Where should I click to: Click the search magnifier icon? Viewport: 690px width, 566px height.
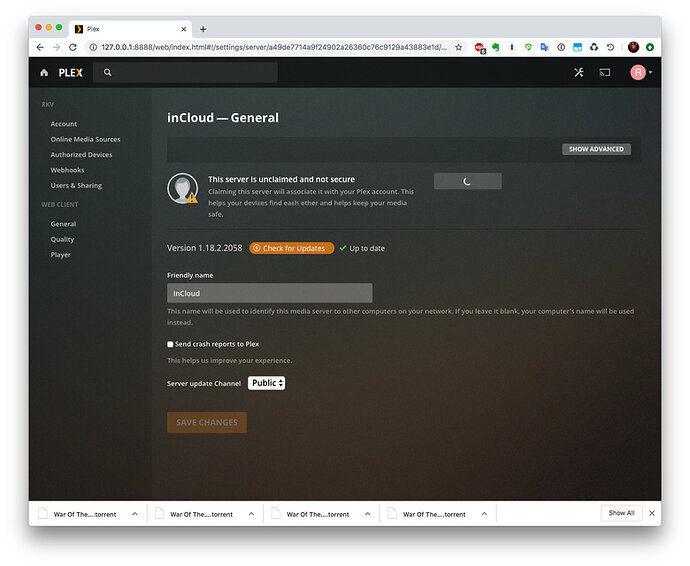(107, 72)
